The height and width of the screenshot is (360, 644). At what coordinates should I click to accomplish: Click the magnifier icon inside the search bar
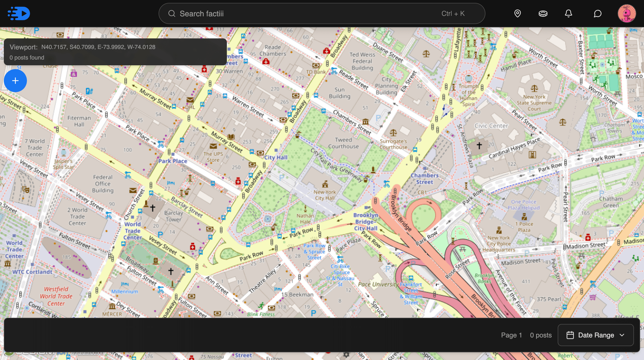point(172,13)
